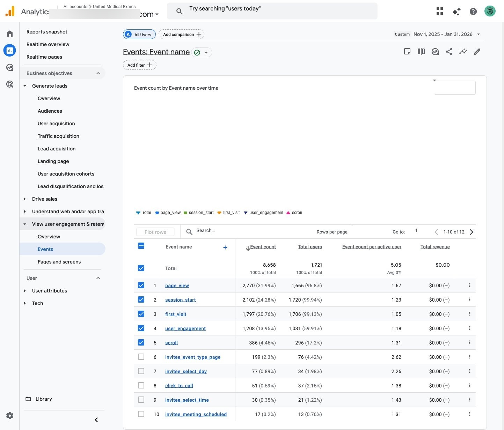The image size is (504, 430).
Task: Open the Insights sparkline icon
Action: pyautogui.click(x=463, y=52)
